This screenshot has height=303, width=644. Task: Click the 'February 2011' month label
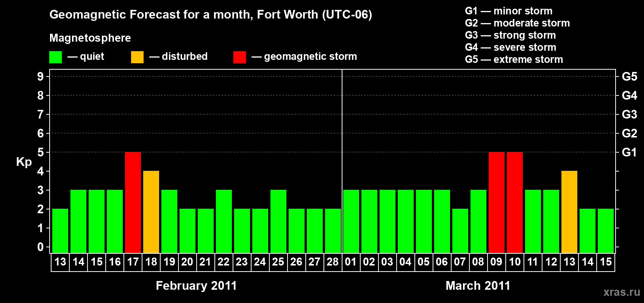[x=196, y=286]
